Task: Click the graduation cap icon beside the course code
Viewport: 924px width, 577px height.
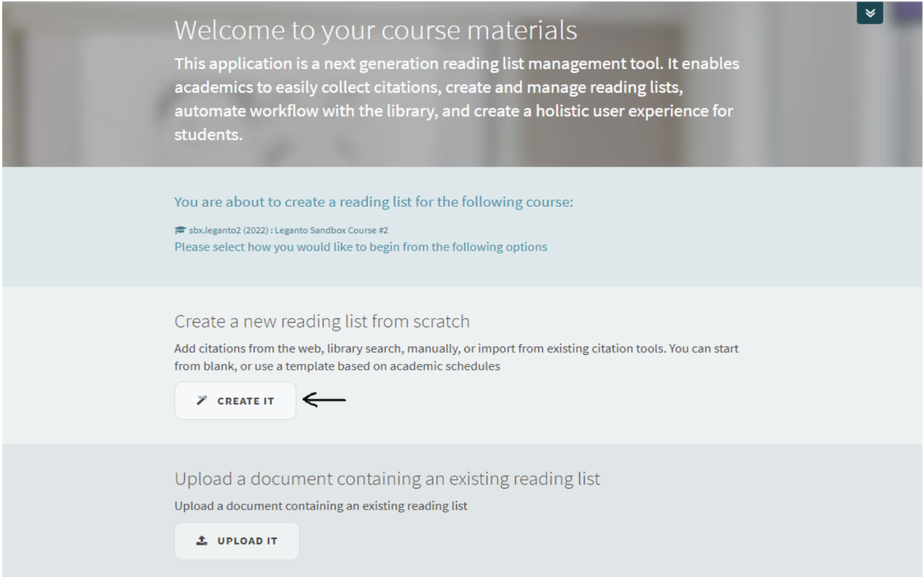Action: [x=180, y=230]
